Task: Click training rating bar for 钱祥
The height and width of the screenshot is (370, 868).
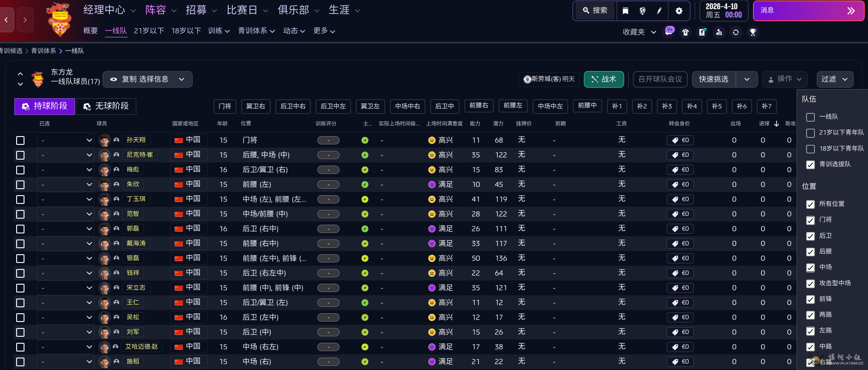Action: coord(328,273)
